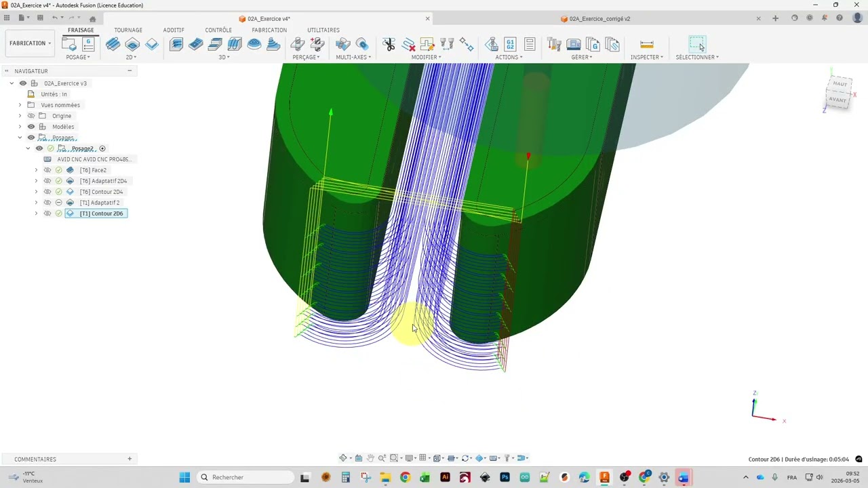Image resolution: width=868 pixels, height=488 pixels.
Task: Click the Home icon near the quick toolbar
Action: (93, 18)
